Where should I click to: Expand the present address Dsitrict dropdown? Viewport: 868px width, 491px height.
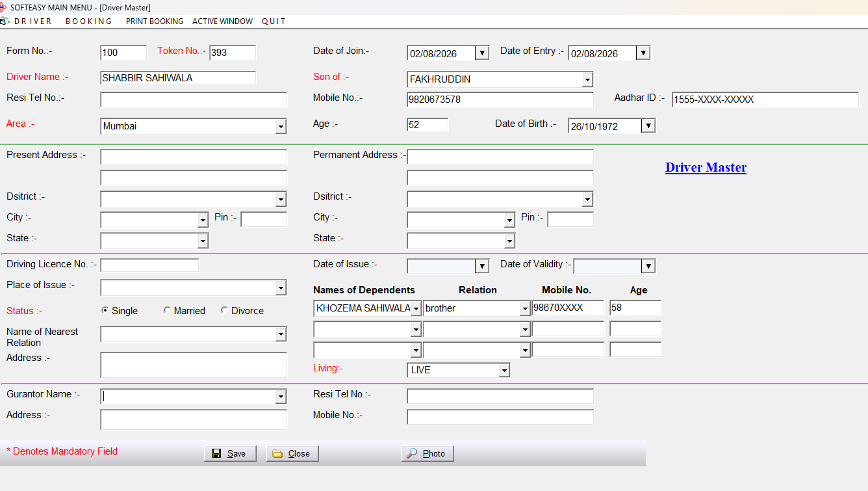(281, 200)
